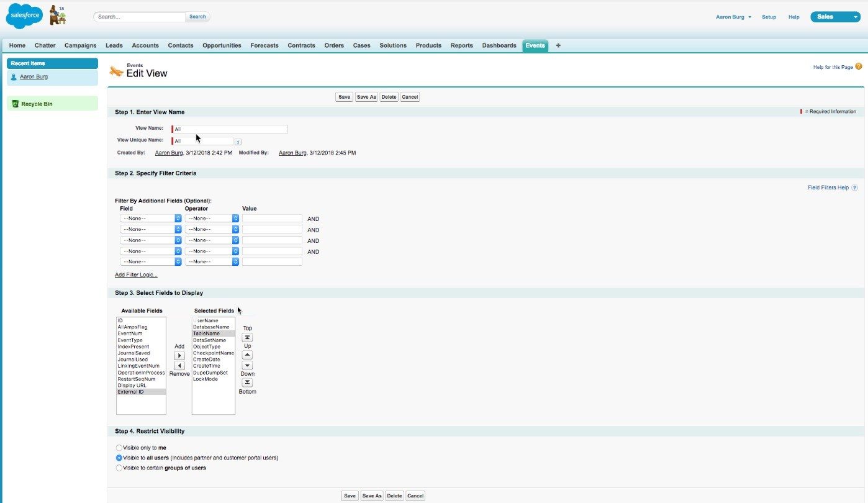
Task: Select Visible only to me
Action: click(x=119, y=448)
